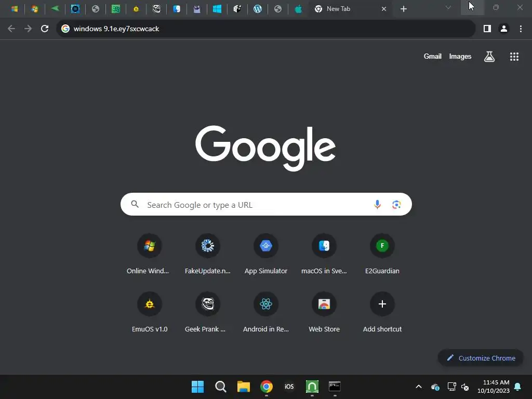Click Chrome icon in taskbar
Viewport: 532px width, 399px height.
point(267,387)
